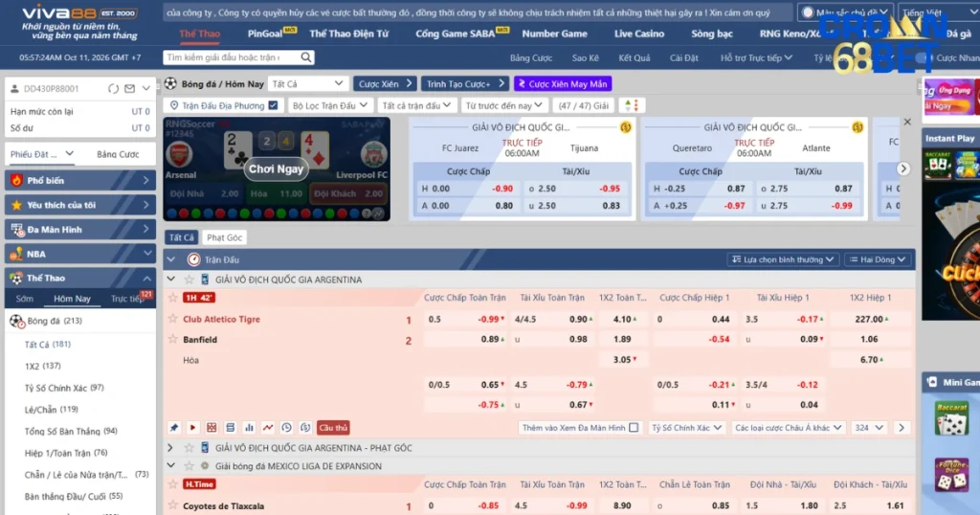Open the Thể Thao Điện Tử menu

click(348, 34)
